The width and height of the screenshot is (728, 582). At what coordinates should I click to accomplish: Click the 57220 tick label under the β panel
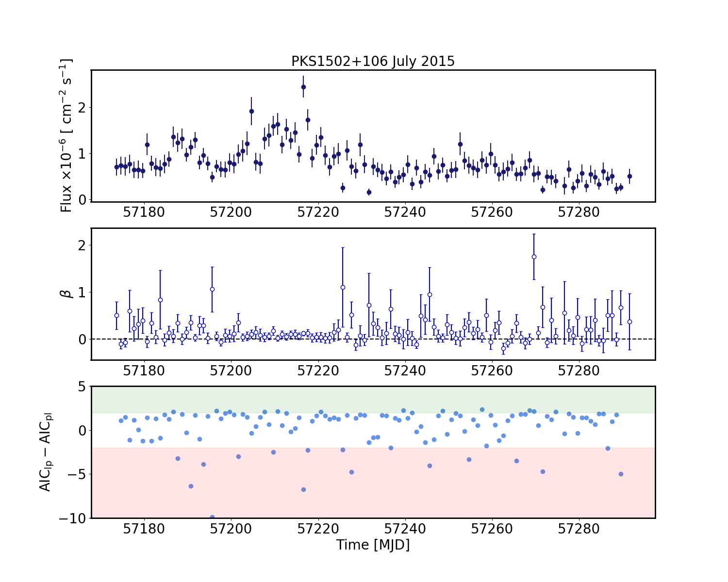pyautogui.click(x=318, y=371)
